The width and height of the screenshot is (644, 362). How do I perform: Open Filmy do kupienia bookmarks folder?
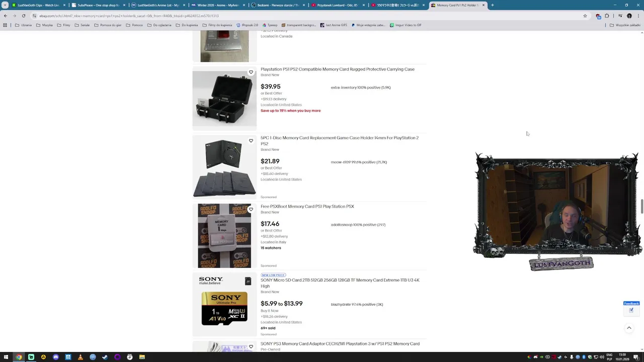(x=217, y=25)
